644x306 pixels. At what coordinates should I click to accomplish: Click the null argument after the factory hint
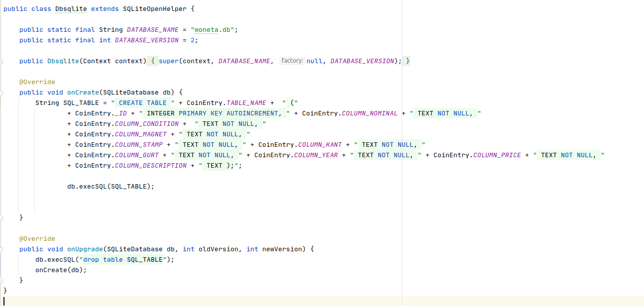[315, 61]
